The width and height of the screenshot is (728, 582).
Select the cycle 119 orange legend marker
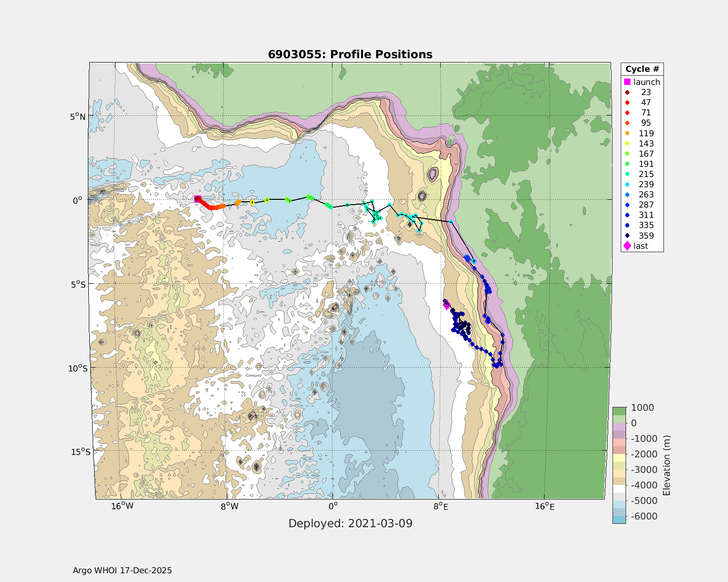tap(627, 133)
